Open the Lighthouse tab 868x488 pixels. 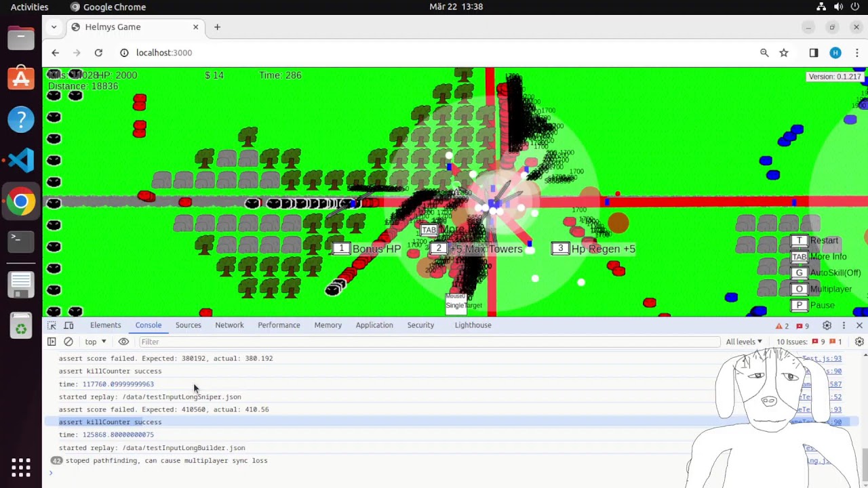tap(473, 325)
